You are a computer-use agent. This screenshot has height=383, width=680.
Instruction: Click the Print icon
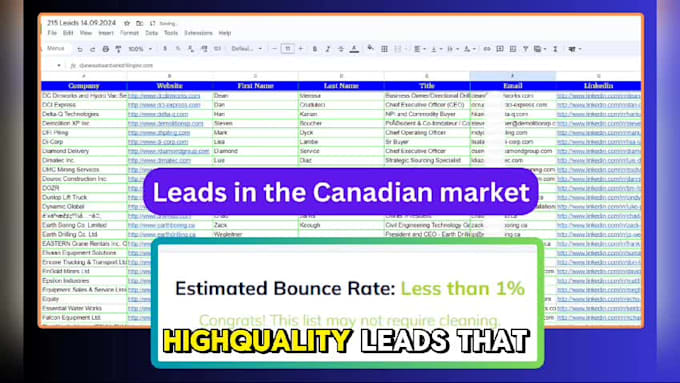pyautogui.click(x=105, y=49)
